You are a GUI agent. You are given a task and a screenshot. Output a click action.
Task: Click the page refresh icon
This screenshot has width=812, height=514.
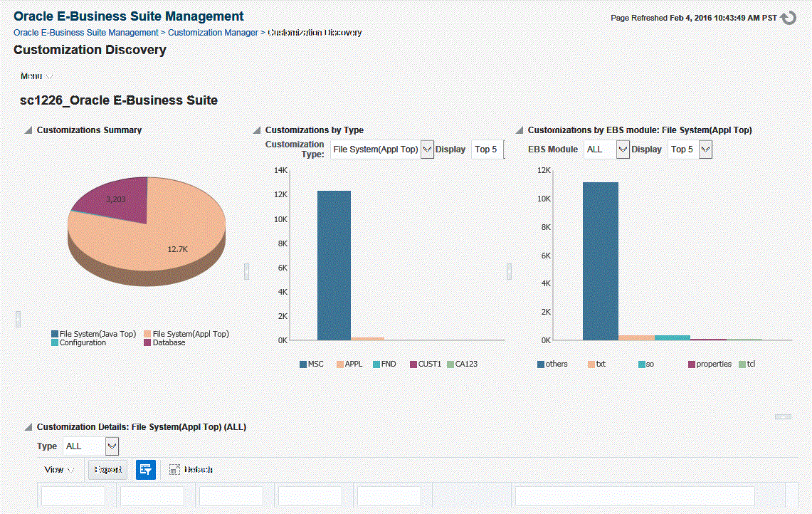pyautogui.click(x=789, y=18)
